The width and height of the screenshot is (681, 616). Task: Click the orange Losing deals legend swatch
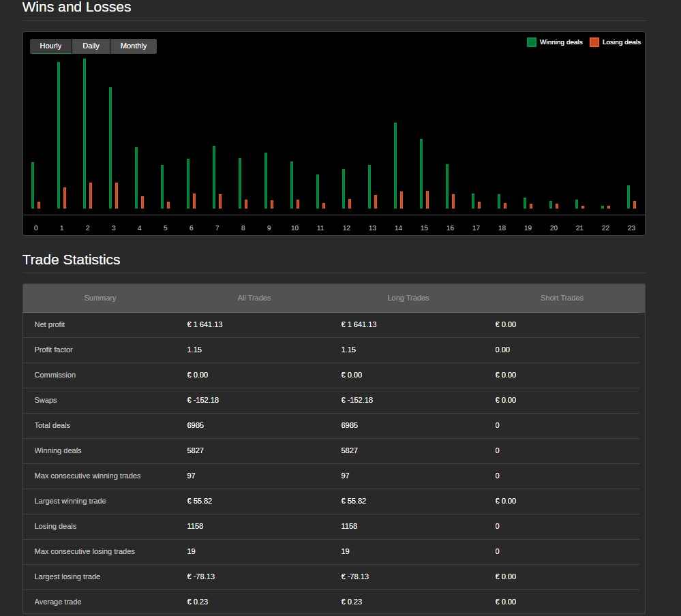594,42
